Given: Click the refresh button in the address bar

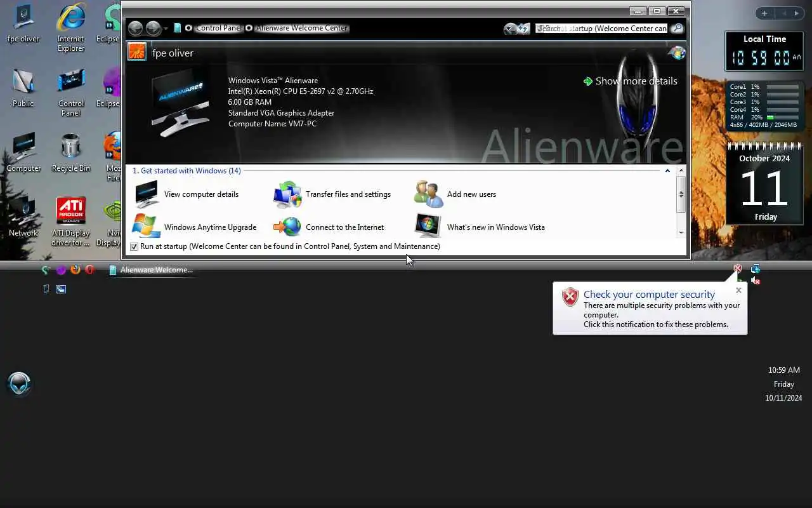Looking at the screenshot, I should (523, 29).
